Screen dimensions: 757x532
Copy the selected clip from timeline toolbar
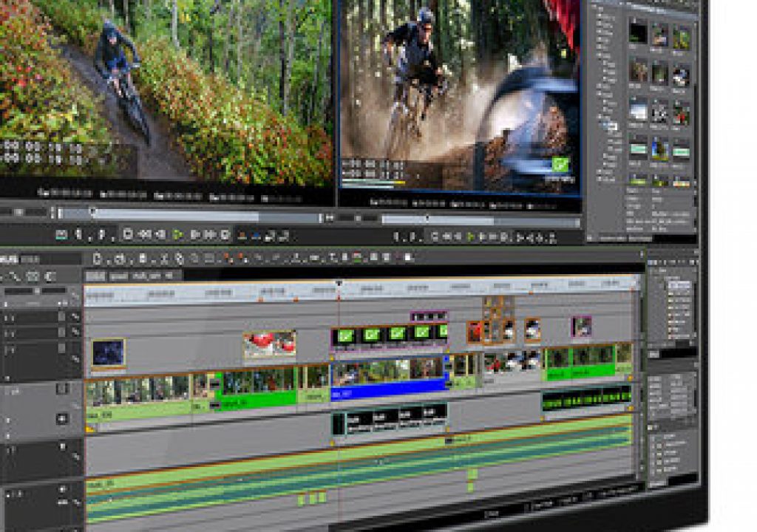(179, 259)
